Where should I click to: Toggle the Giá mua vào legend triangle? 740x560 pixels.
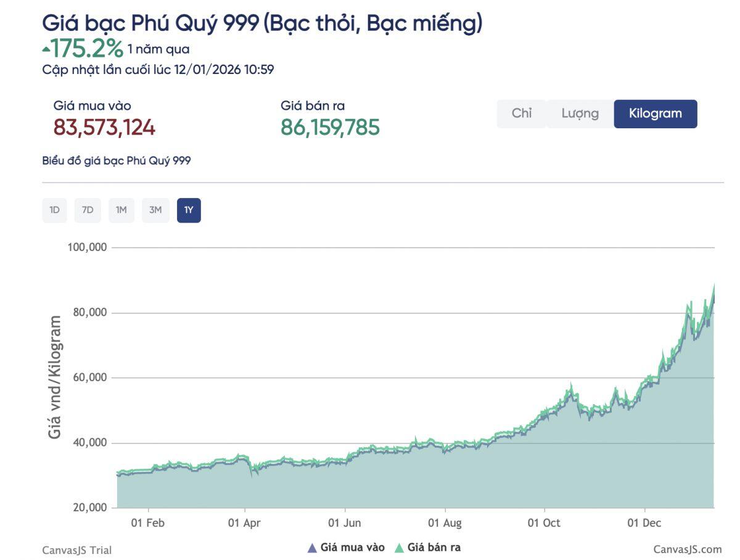pos(312,548)
